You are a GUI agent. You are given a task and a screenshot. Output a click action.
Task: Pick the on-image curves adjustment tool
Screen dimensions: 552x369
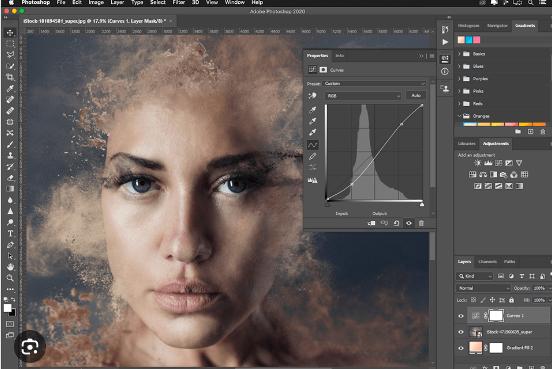312,96
